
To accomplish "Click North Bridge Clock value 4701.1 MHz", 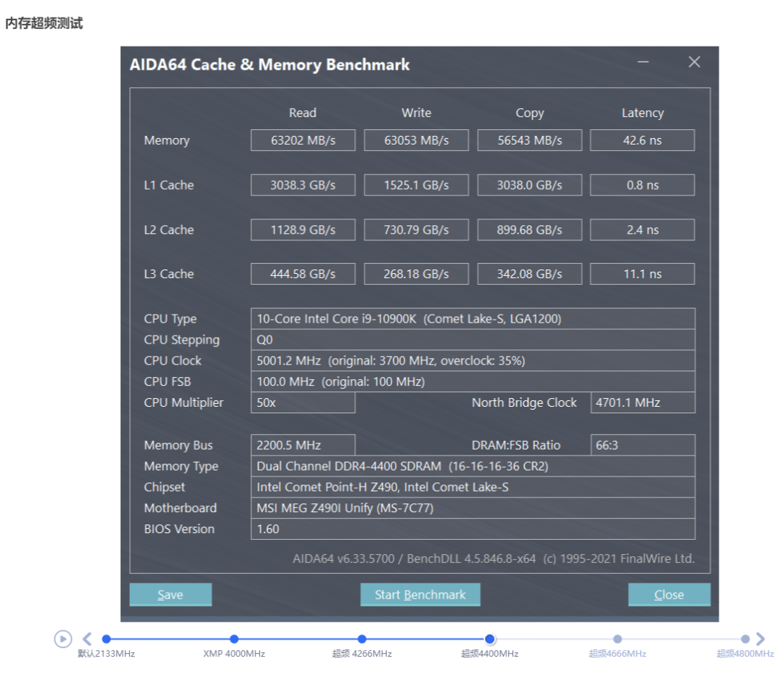I will pyautogui.click(x=643, y=403).
